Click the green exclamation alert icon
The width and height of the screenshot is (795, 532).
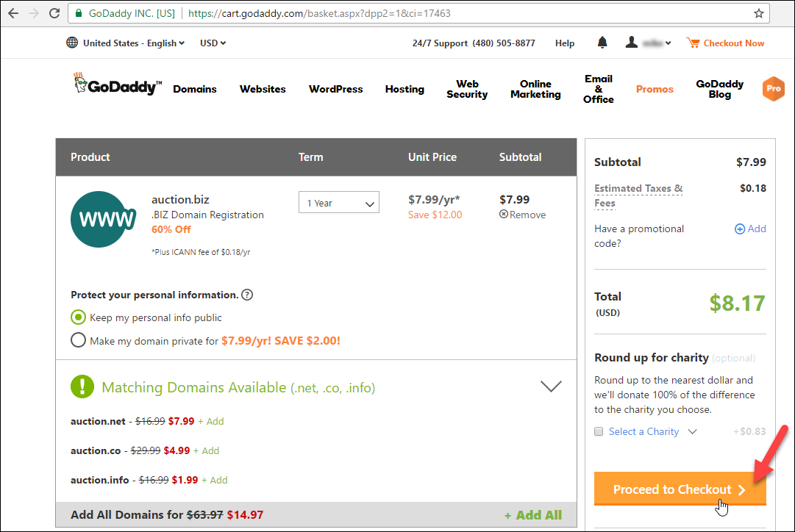(82, 387)
